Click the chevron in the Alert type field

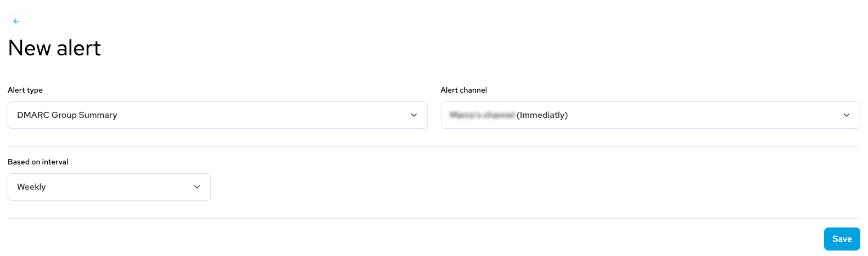pyautogui.click(x=414, y=115)
